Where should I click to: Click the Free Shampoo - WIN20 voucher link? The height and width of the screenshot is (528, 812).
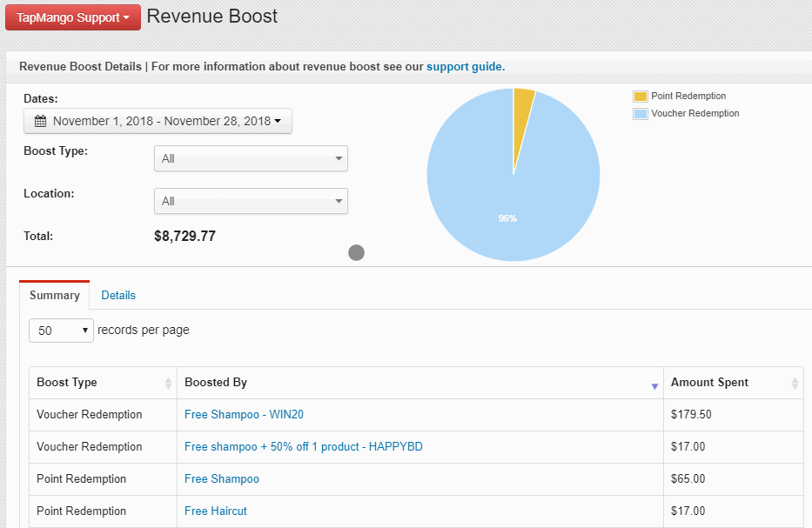click(x=244, y=415)
